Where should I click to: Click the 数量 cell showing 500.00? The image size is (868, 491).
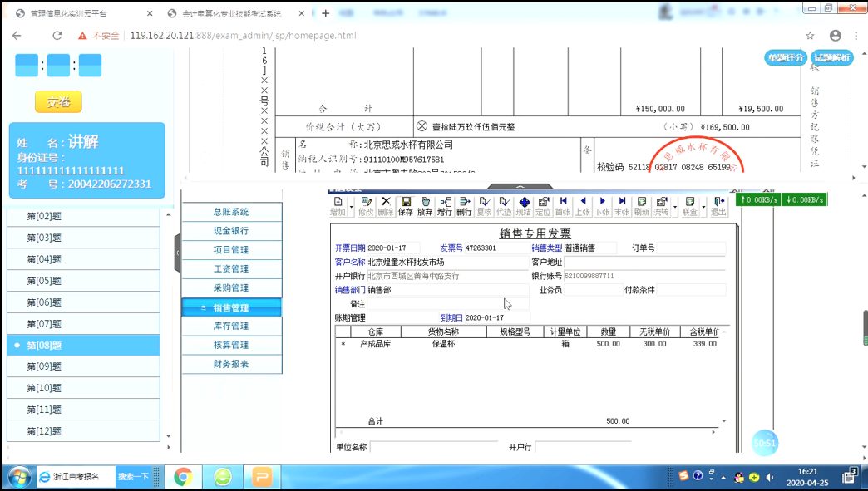click(609, 344)
